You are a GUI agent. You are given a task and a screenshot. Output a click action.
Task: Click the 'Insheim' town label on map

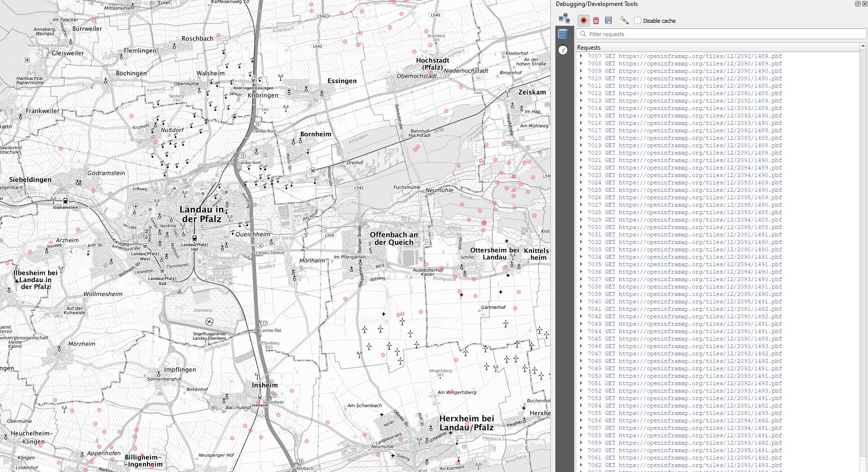[x=265, y=385]
